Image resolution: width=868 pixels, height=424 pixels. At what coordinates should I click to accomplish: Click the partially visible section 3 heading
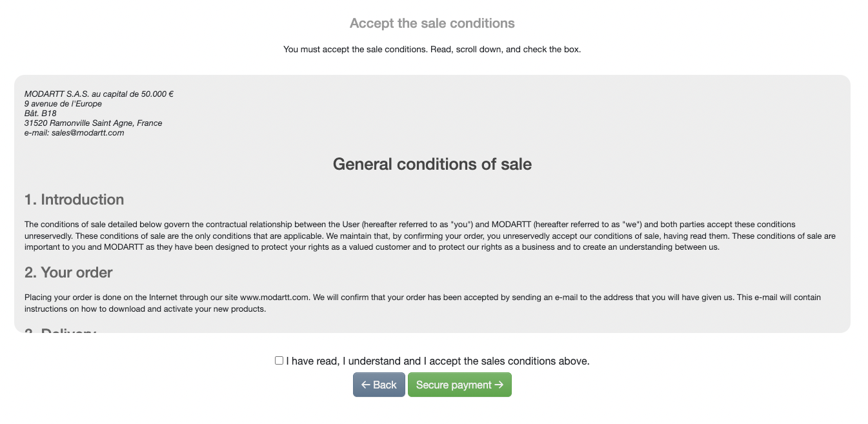(61, 330)
